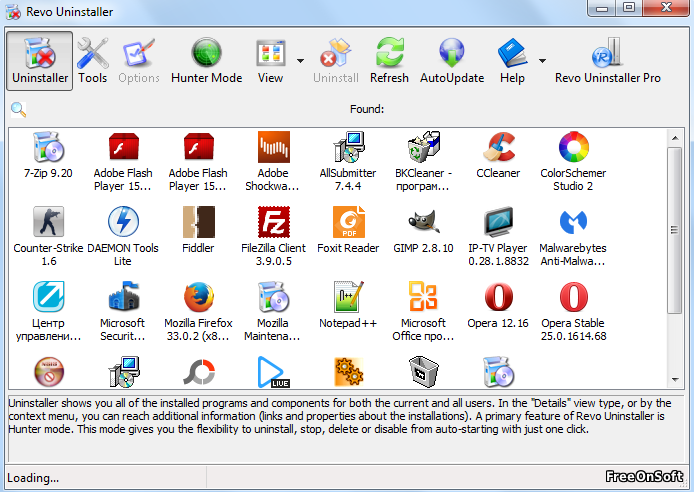
Task: Select FileZilla Client 3.9.0.5
Action: tap(273, 237)
